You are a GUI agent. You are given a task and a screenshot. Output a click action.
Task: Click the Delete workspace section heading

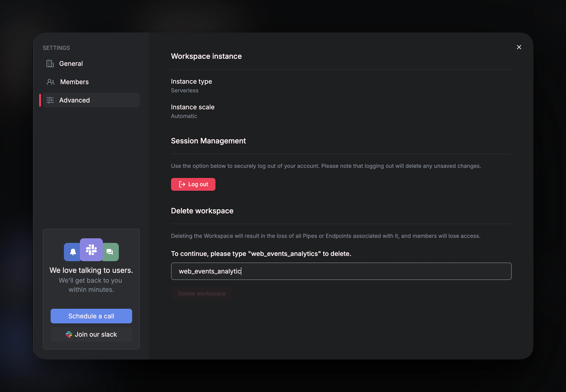pyautogui.click(x=202, y=211)
